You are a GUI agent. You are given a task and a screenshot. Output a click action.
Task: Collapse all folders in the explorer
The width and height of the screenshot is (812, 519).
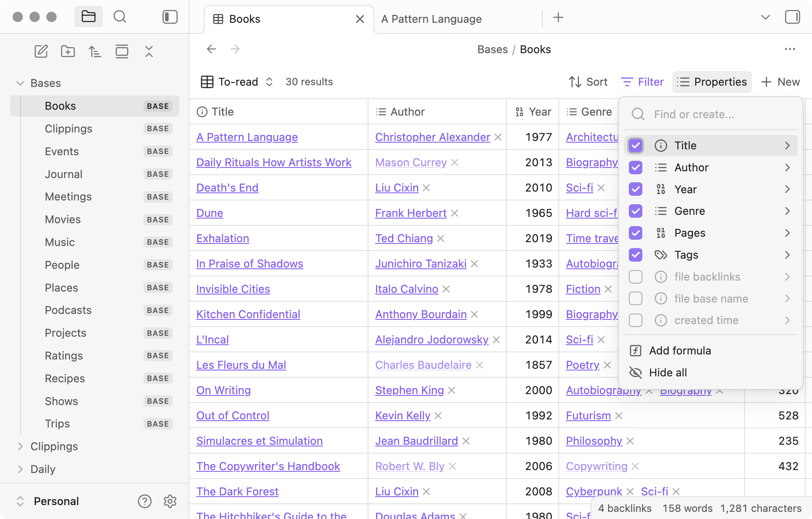(149, 51)
